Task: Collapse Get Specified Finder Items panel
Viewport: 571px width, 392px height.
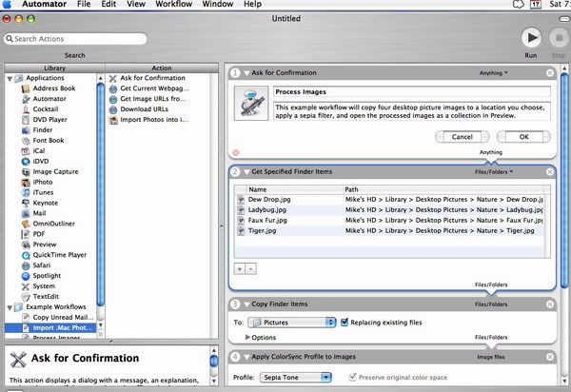Action: [x=246, y=172]
